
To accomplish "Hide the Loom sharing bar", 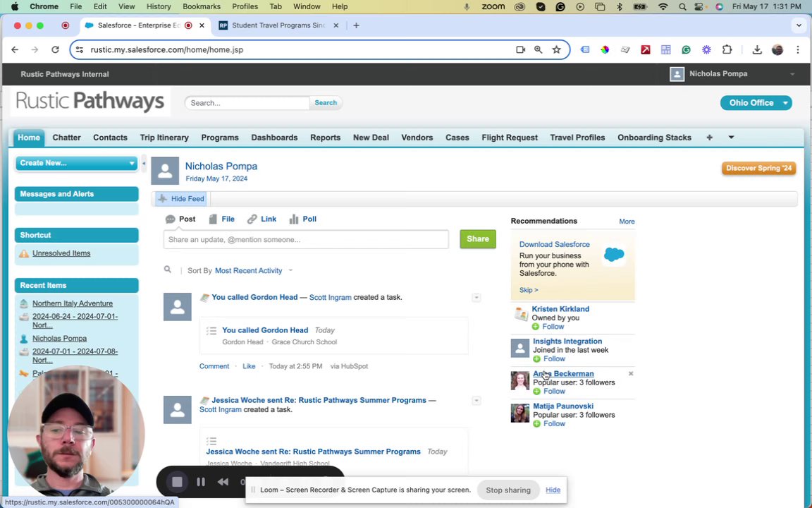I will [553, 490].
